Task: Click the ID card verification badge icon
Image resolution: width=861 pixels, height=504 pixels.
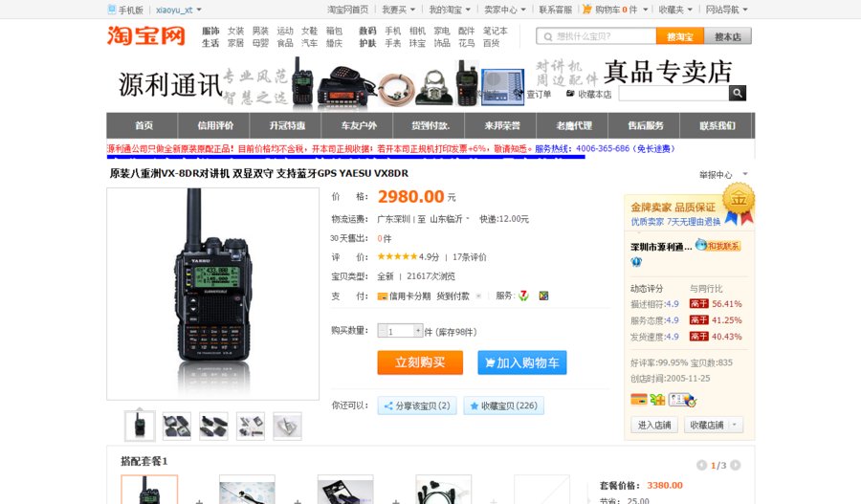Action: click(682, 400)
